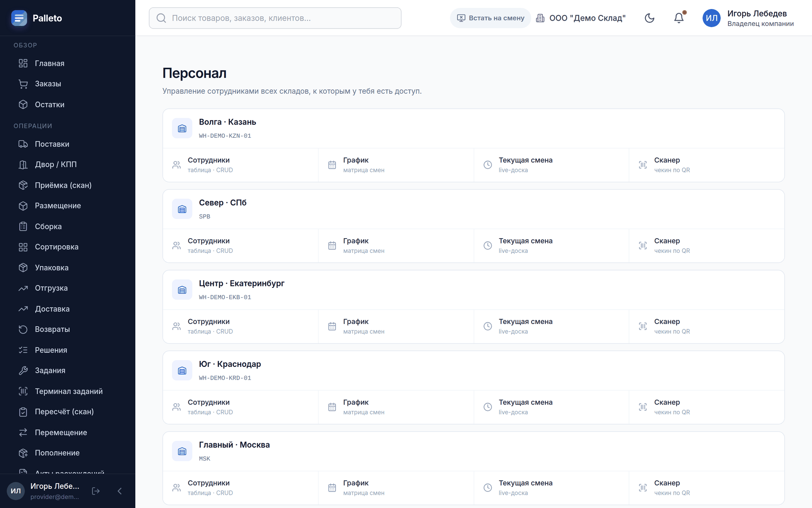Open the Остатки section
Screen dimensions: 812x508
coord(68,104)
